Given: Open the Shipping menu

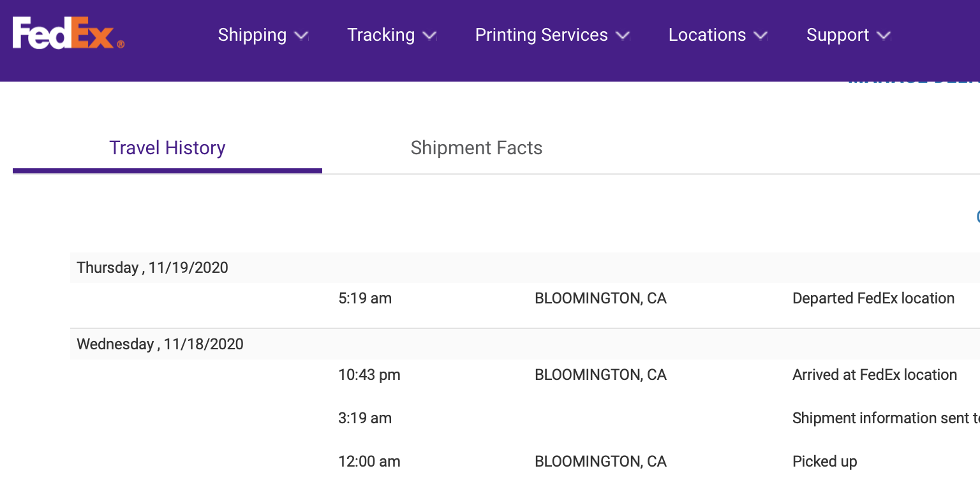Looking at the screenshot, I should 252,35.
